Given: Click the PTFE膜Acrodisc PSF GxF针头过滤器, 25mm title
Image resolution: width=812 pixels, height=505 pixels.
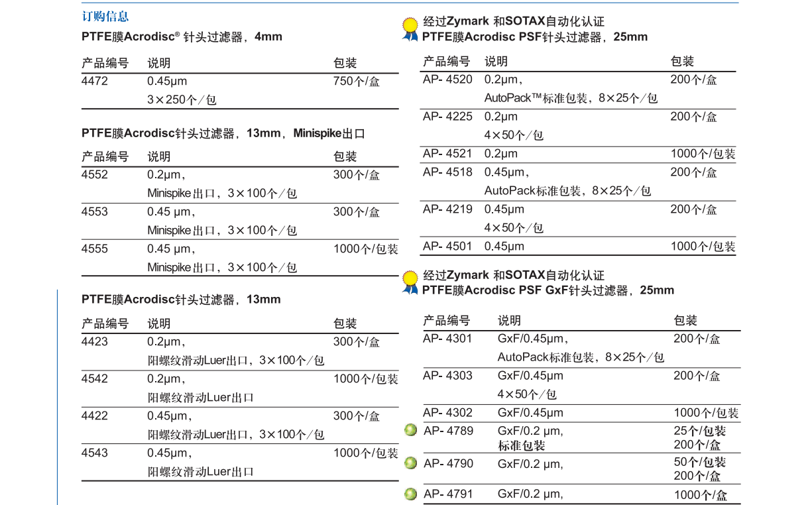Looking at the screenshot, I should pyautogui.click(x=548, y=290).
